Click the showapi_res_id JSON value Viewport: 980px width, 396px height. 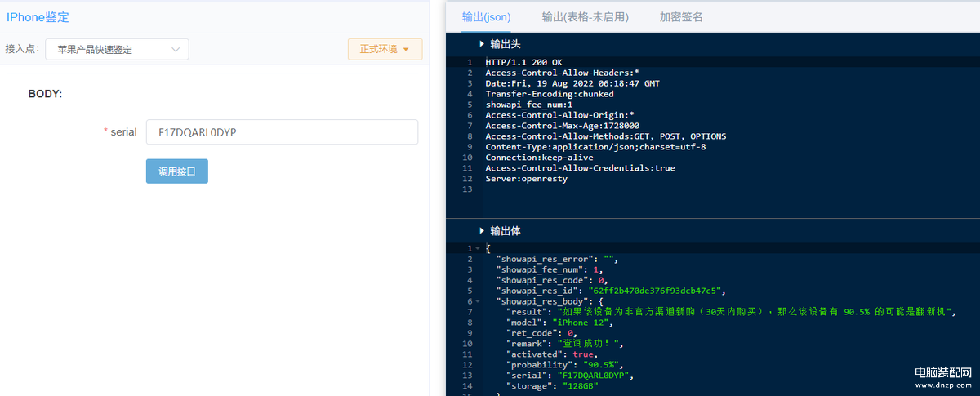656,291
